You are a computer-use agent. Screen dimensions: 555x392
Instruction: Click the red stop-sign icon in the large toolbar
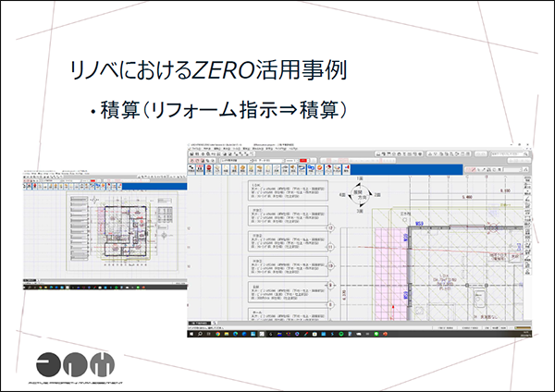coord(209,170)
